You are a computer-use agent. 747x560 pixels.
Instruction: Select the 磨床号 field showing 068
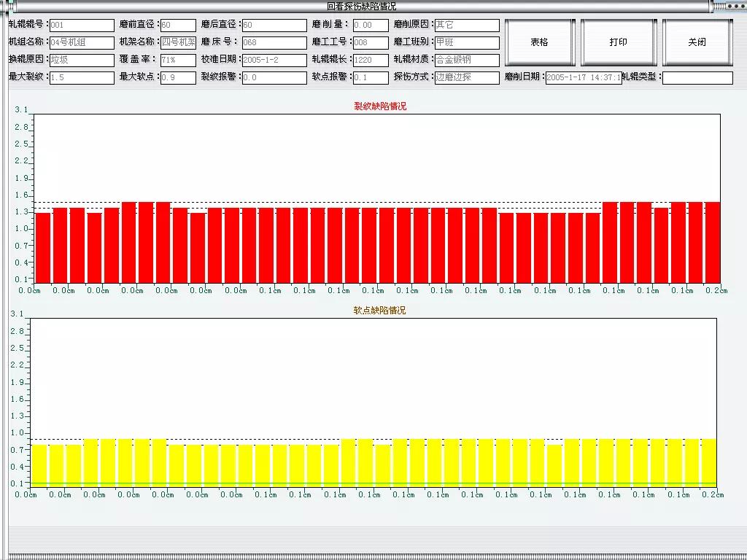tap(274, 43)
